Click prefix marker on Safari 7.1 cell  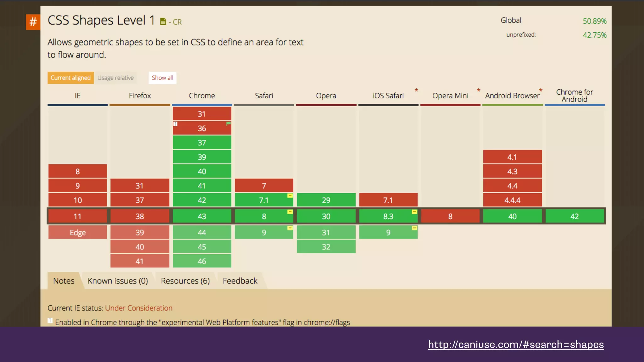pyautogui.click(x=290, y=196)
